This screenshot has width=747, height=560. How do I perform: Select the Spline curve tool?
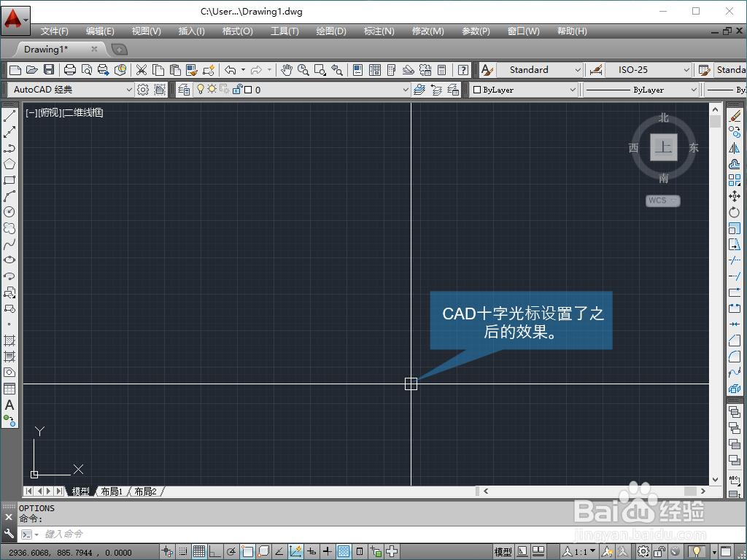(x=9, y=244)
